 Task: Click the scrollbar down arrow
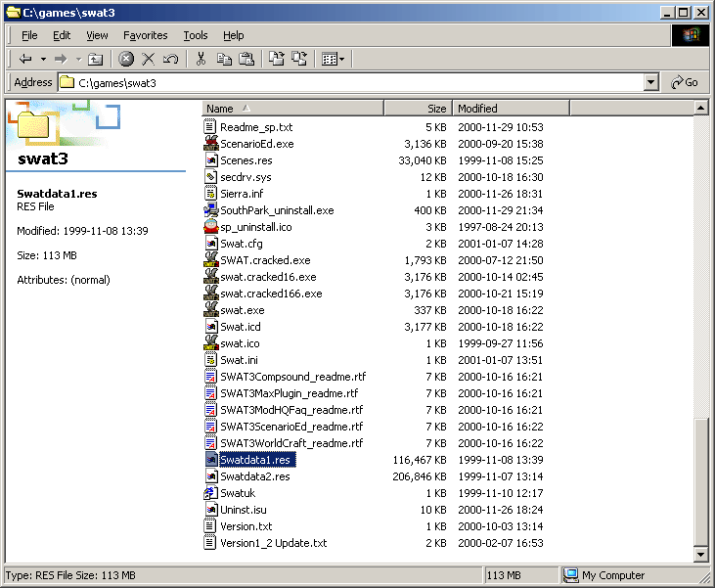pos(701,555)
